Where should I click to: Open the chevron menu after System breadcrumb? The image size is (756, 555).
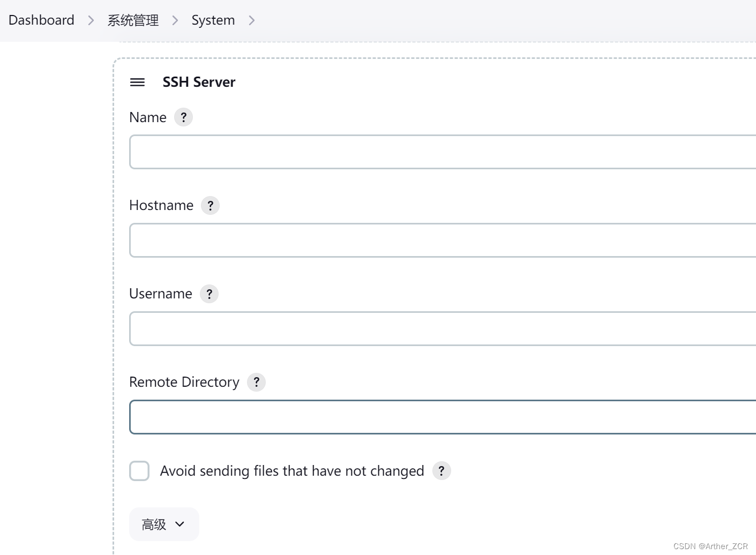pyautogui.click(x=252, y=20)
